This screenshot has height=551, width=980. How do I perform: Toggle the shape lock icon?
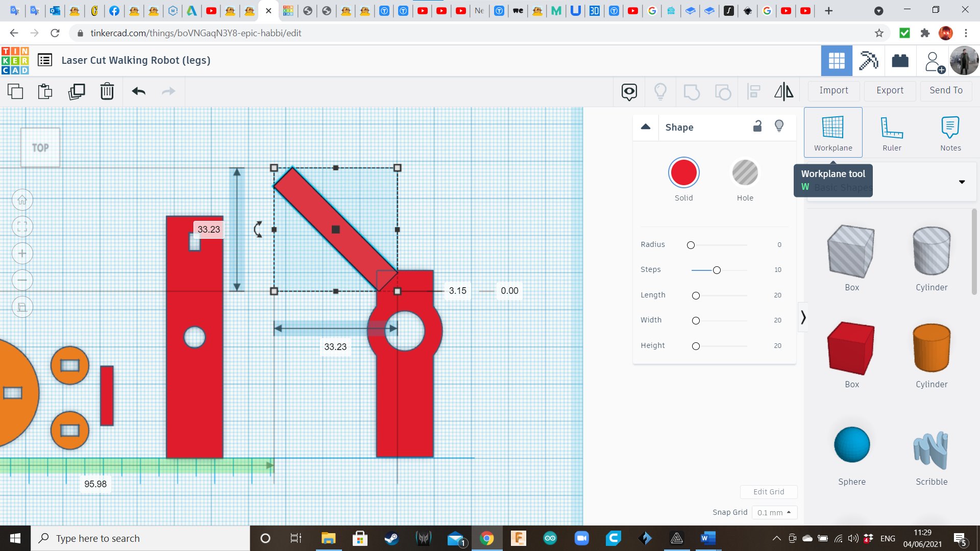tap(757, 126)
